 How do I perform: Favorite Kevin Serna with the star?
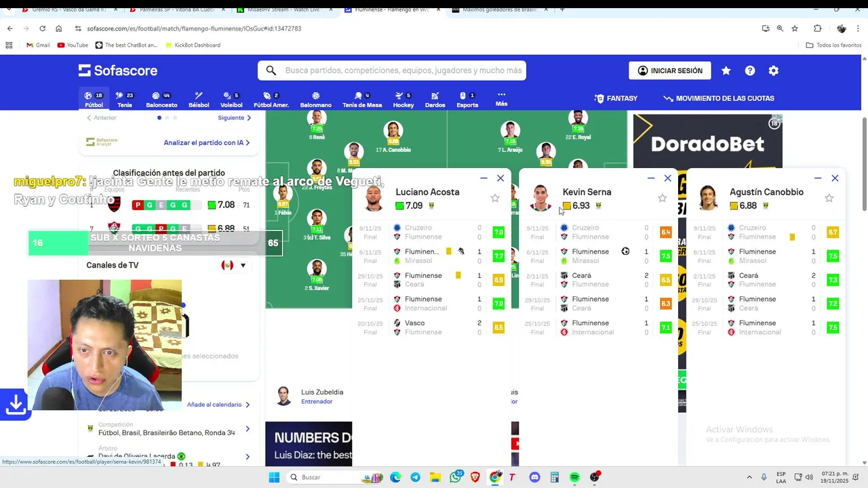click(x=663, y=198)
